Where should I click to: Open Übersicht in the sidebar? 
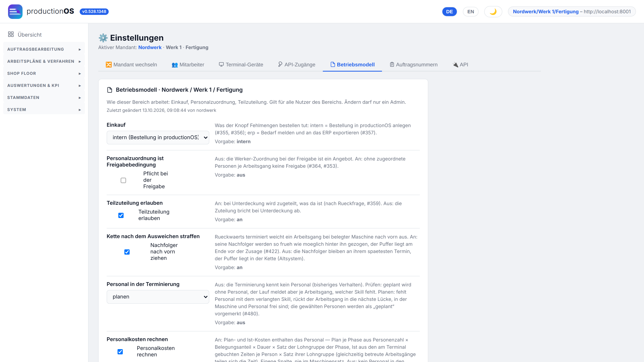pyautogui.click(x=44, y=34)
